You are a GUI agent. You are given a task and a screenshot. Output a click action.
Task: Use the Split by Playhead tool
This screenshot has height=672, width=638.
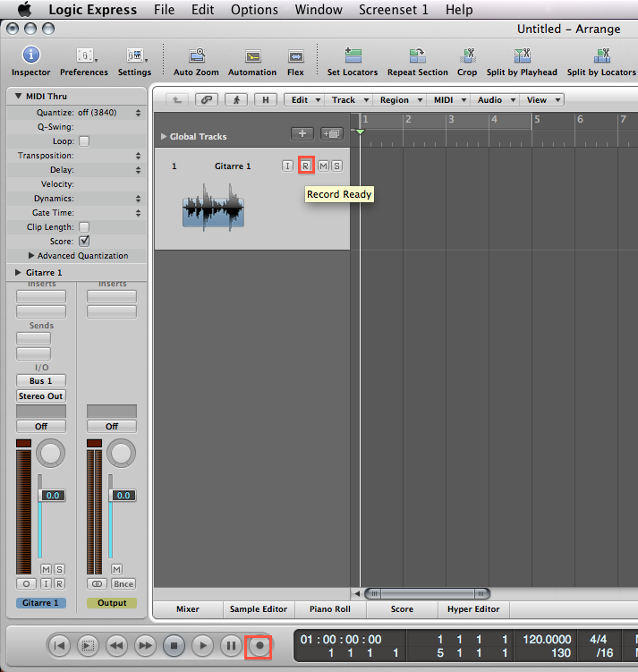(x=522, y=55)
